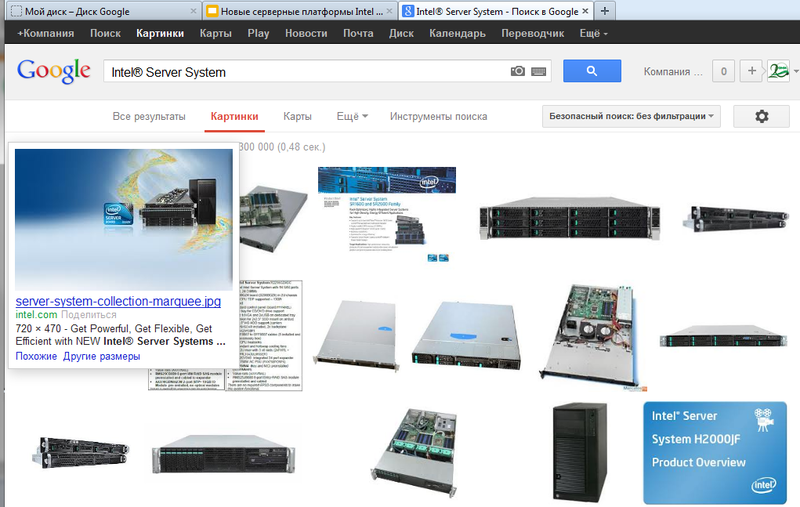800x507 pixels.
Task: Click the search input field
Action: 306,72
